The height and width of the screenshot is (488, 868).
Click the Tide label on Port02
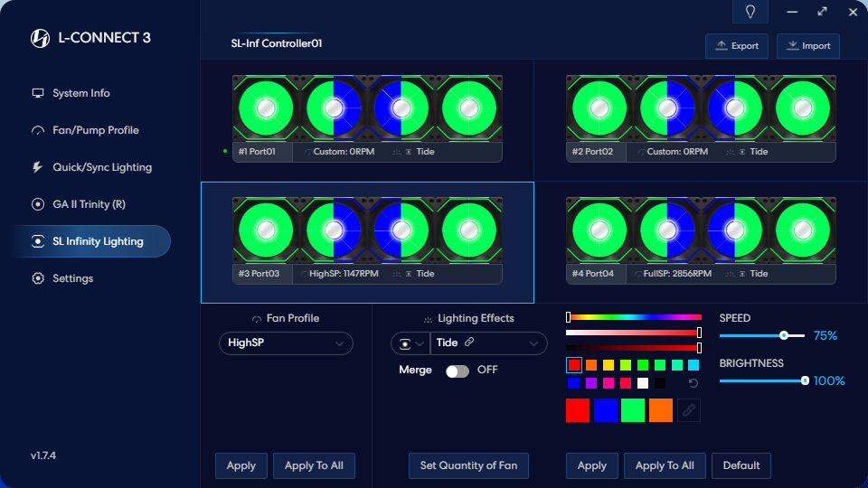(x=759, y=152)
